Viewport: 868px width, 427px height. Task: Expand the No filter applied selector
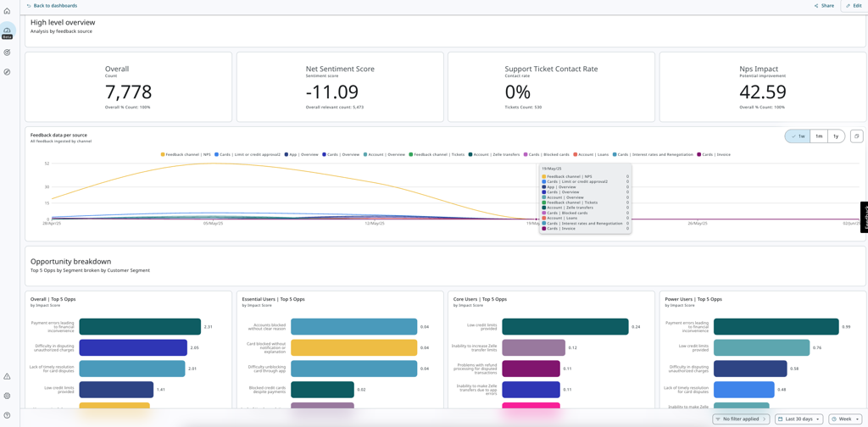pos(740,419)
